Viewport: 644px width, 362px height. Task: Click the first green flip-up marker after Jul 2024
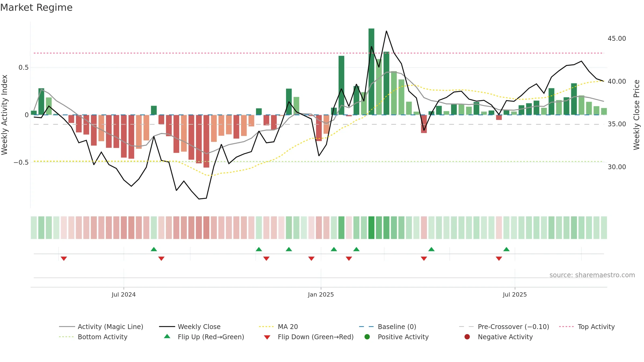(154, 249)
